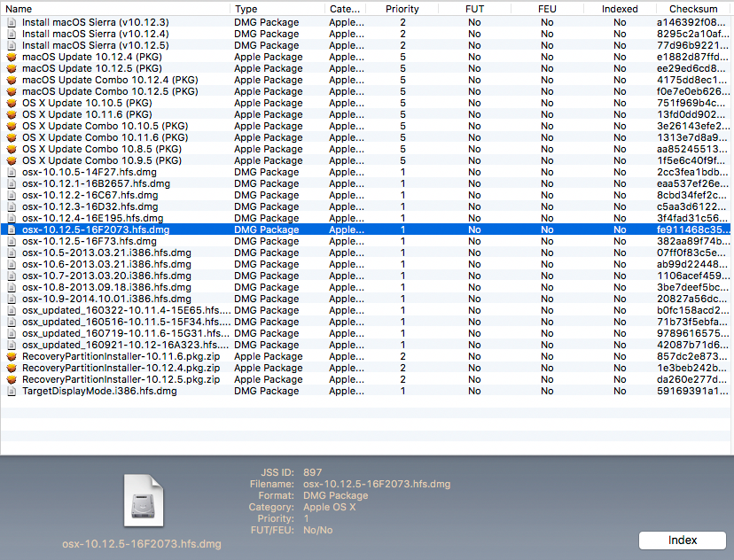
Task: Click the Install macOS Sierra (v10.12.3) file icon
Action: pyautogui.click(x=12, y=22)
